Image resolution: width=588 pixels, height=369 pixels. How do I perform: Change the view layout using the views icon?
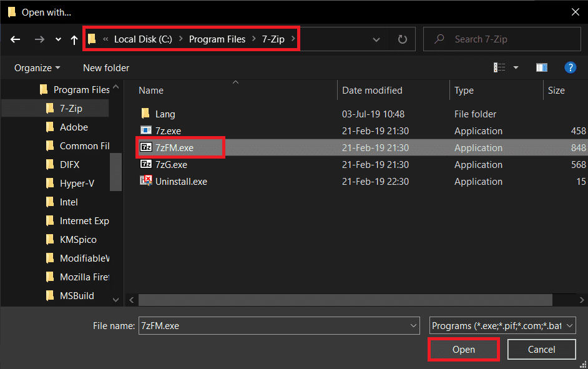(x=499, y=67)
